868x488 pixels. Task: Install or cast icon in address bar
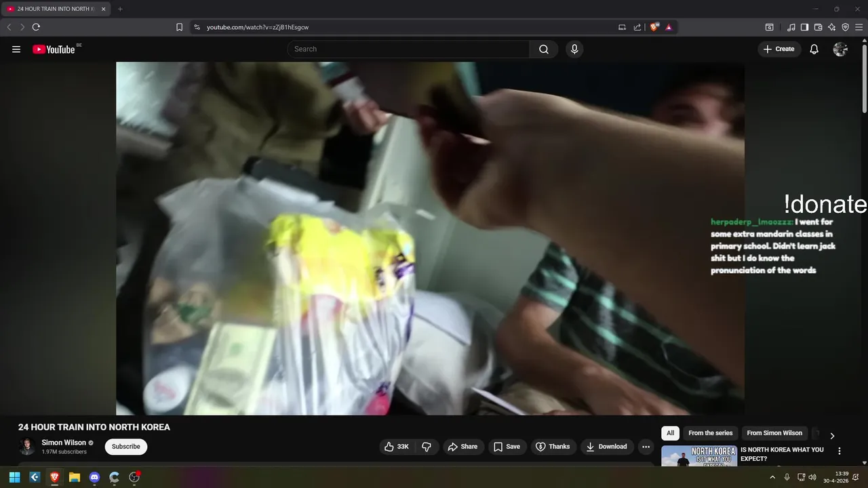click(622, 27)
